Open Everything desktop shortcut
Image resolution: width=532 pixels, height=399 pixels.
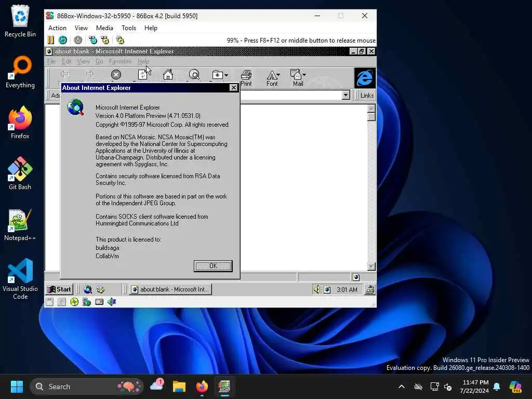[20, 72]
